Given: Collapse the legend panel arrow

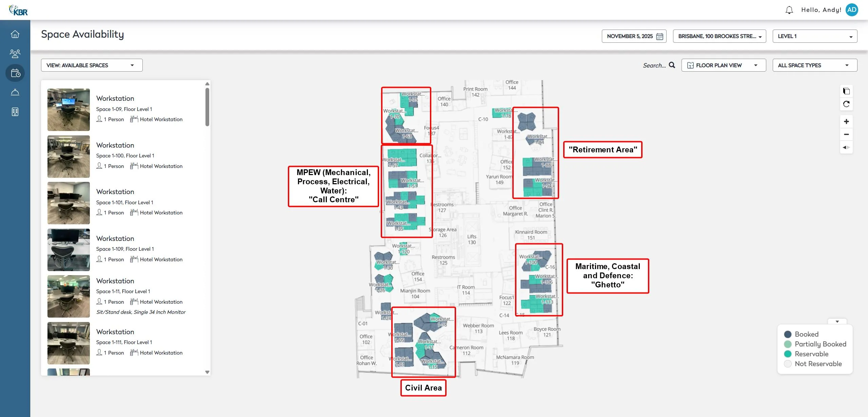Looking at the screenshot, I should tap(837, 321).
